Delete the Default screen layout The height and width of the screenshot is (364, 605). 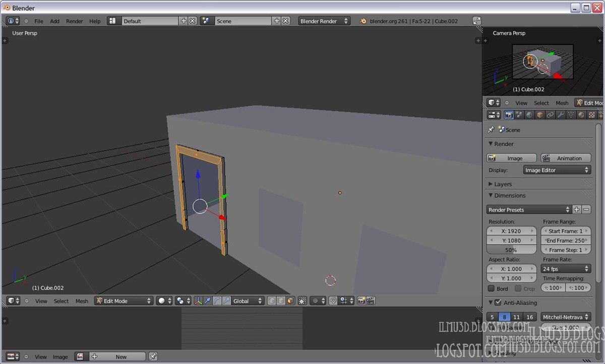(x=193, y=21)
